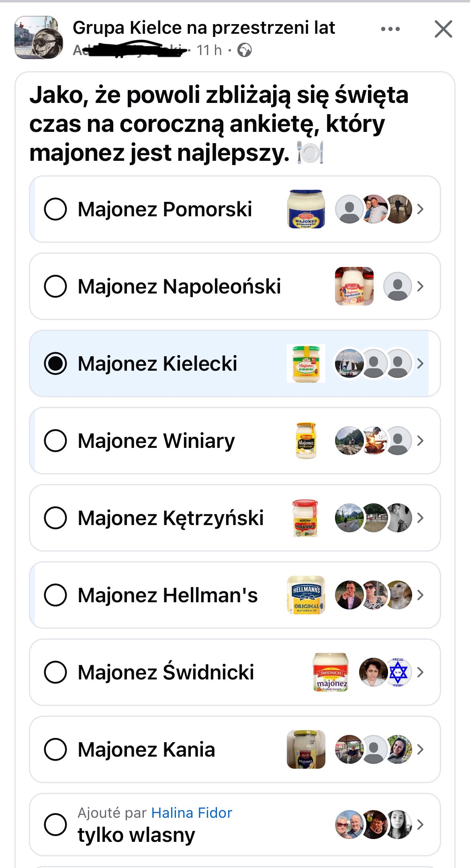This screenshot has width=470, height=868.
Task: Pick the Majonez Winiary radio button
Action: [55, 441]
